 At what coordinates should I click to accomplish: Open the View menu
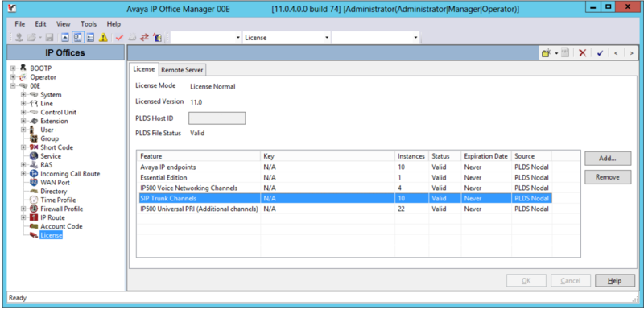point(64,24)
